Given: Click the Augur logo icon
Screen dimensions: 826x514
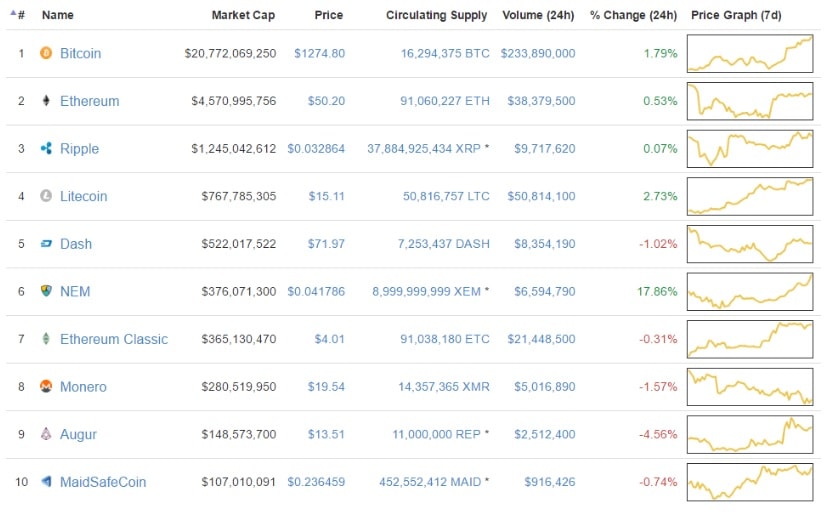Looking at the screenshot, I should tap(46, 435).
